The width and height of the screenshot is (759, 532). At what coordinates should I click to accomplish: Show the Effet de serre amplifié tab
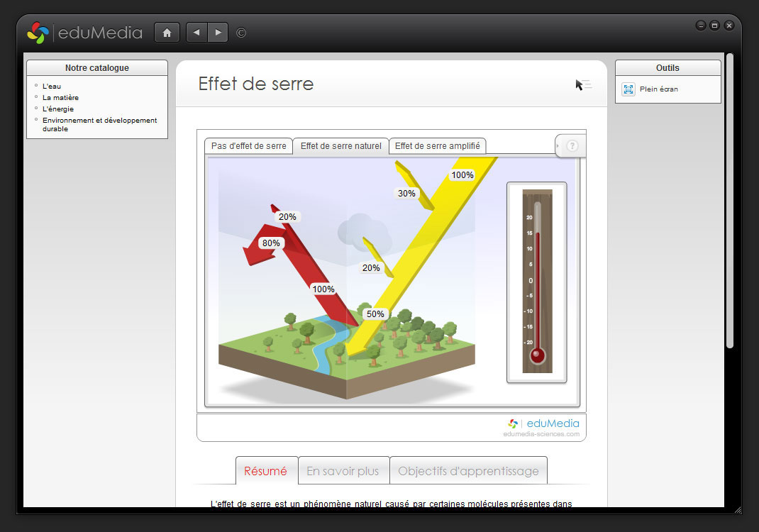pos(437,146)
